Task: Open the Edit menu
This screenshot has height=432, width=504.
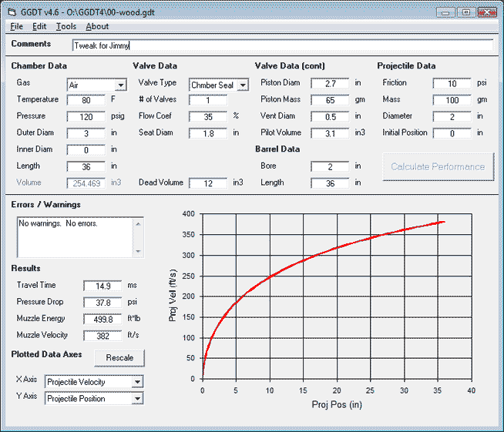Action: point(39,26)
